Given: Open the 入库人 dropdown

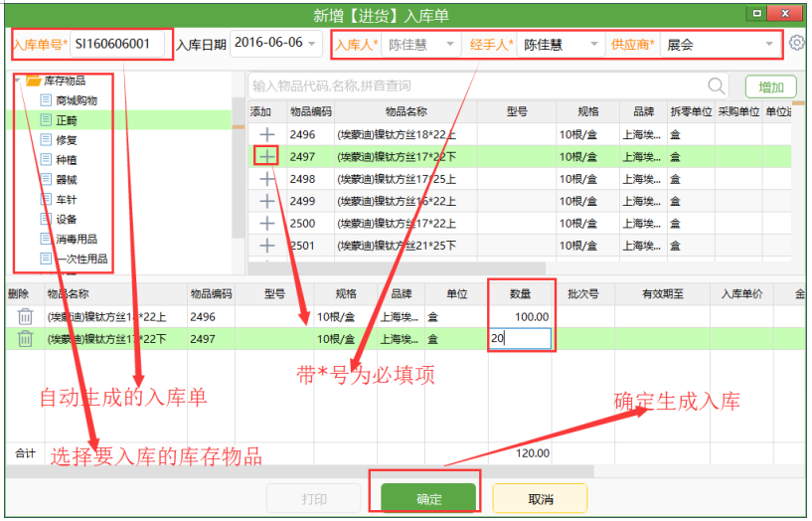Looking at the screenshot, I should (449, 45).
